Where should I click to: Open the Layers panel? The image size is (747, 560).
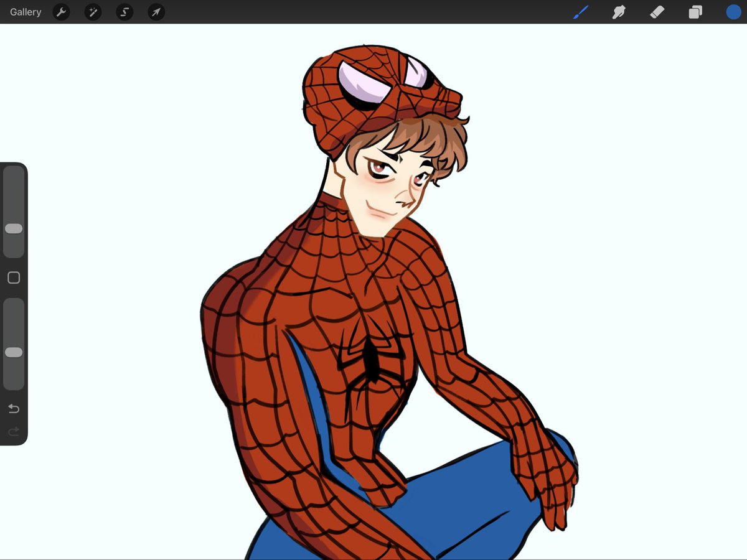point(695,12)
